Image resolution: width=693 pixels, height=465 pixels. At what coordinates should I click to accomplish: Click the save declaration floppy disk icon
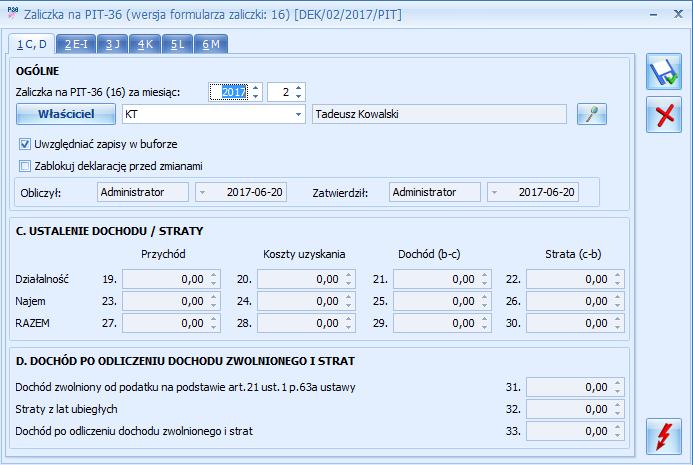tap(663, 72)
